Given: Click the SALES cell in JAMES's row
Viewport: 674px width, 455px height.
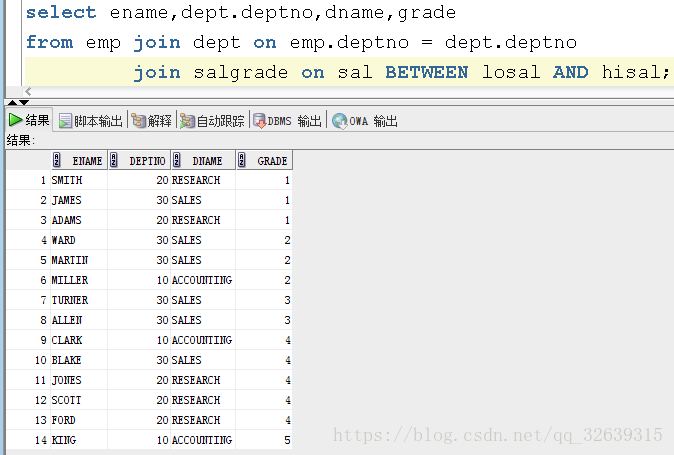Looking at the screenshot, I should click(x=203, y=200).
